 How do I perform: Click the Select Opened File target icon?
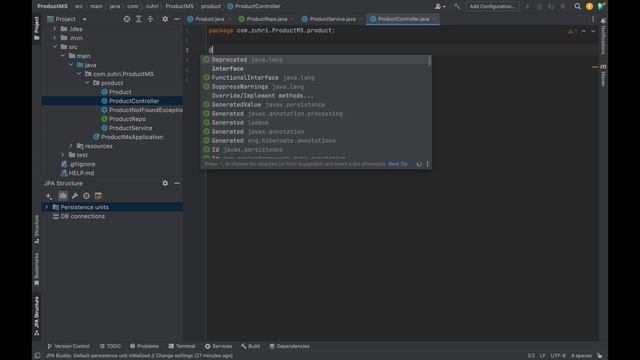127,19
